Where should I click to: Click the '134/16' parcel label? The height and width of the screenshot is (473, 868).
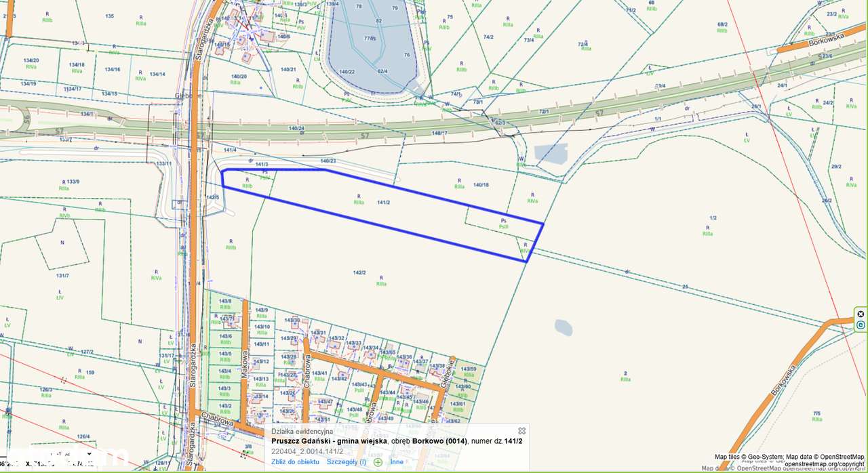[112, 69]
